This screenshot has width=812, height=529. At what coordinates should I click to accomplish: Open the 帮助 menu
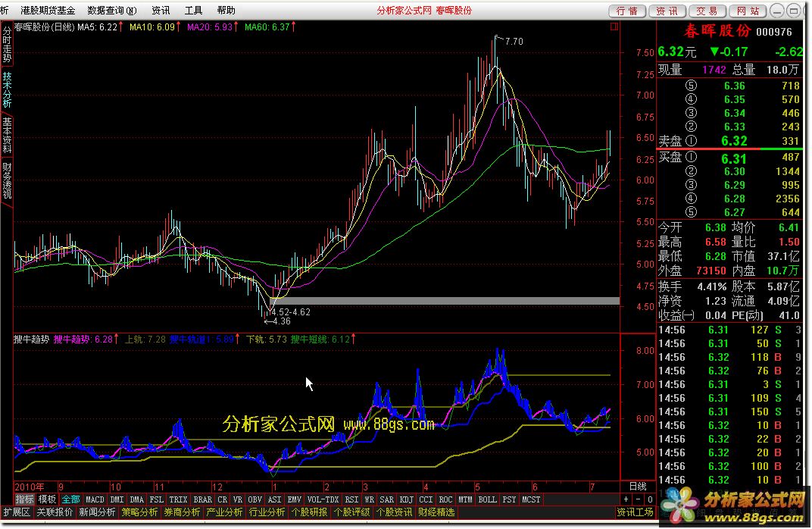point(226,11)
